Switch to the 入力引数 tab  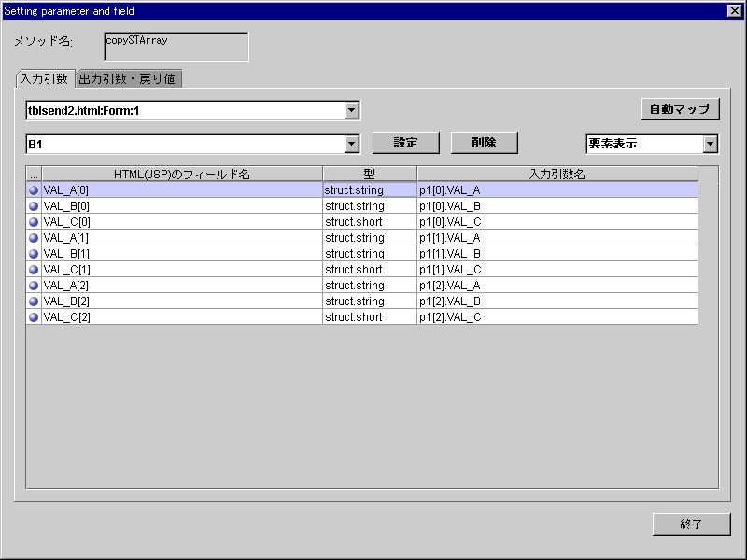(44, 79)
